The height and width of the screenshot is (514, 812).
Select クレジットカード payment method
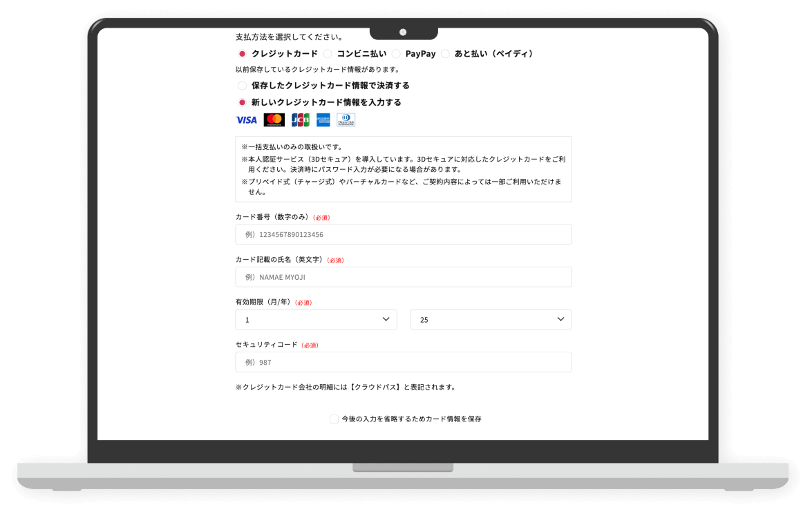(x=242, y=54)
